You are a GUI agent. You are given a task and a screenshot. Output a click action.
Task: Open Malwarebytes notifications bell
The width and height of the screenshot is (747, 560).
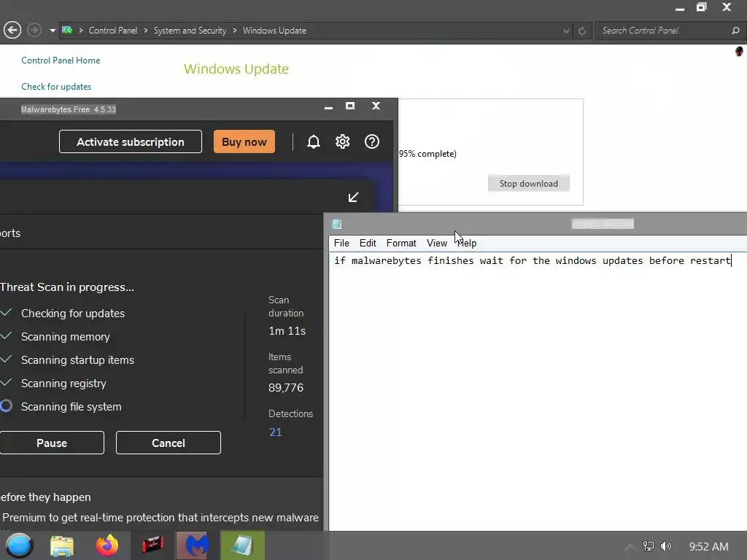(x=314, y=141)
